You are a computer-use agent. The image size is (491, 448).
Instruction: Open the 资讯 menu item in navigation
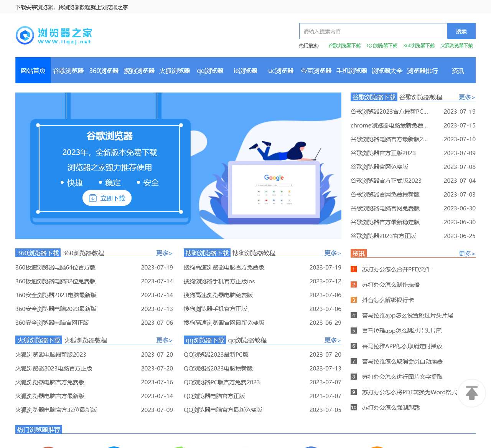pos(457,70)
